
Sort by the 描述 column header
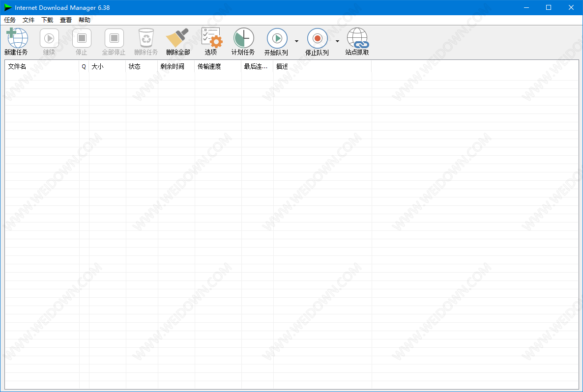(x=322, y=66)
